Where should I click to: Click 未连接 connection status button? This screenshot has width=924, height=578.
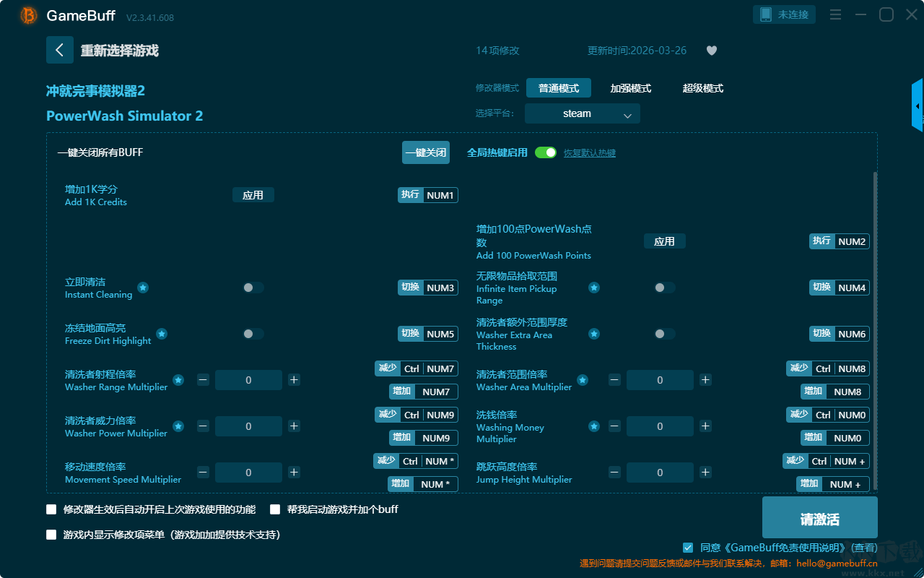(785, 14)
